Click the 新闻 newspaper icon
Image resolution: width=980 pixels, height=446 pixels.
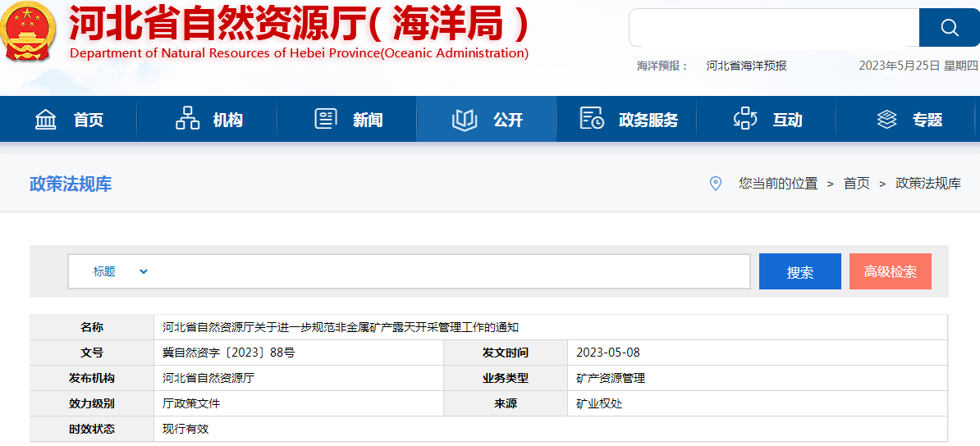click(x=326, y=119)
